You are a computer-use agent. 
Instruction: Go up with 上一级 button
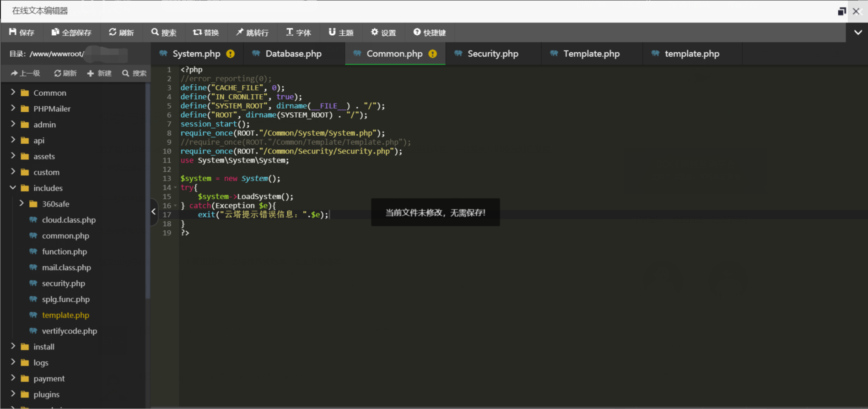click(x=25, y=73)
